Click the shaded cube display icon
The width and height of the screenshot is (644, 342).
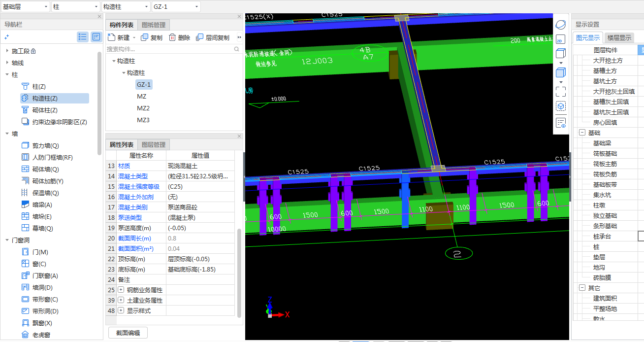560,73
